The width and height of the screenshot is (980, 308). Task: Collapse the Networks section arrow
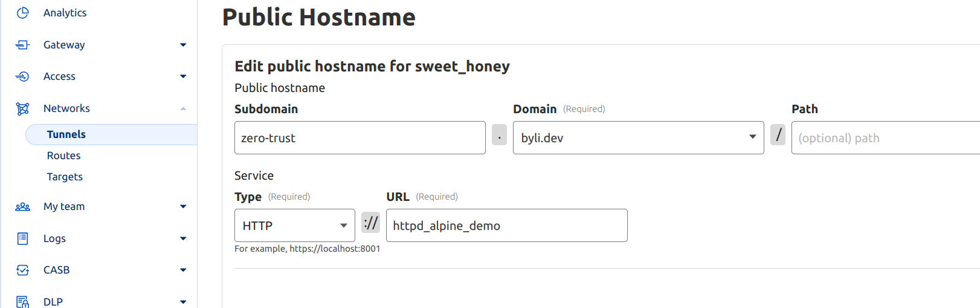[183, 108]
